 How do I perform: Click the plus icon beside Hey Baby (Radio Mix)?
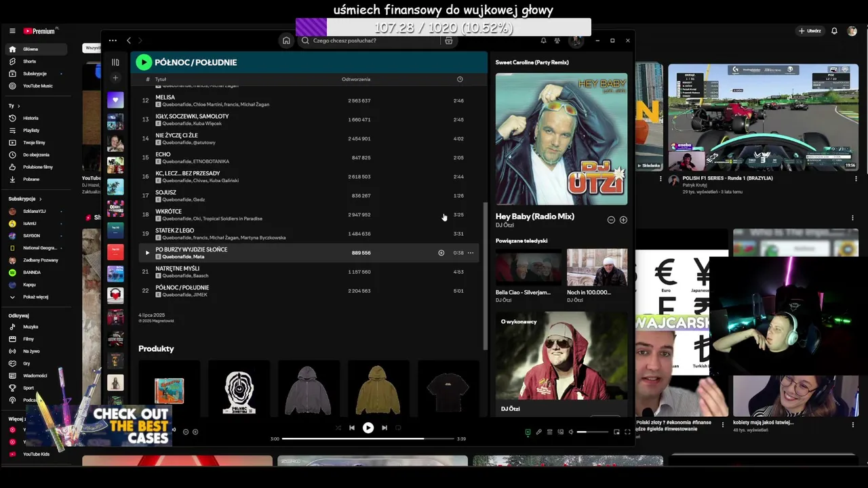point(623,220)
